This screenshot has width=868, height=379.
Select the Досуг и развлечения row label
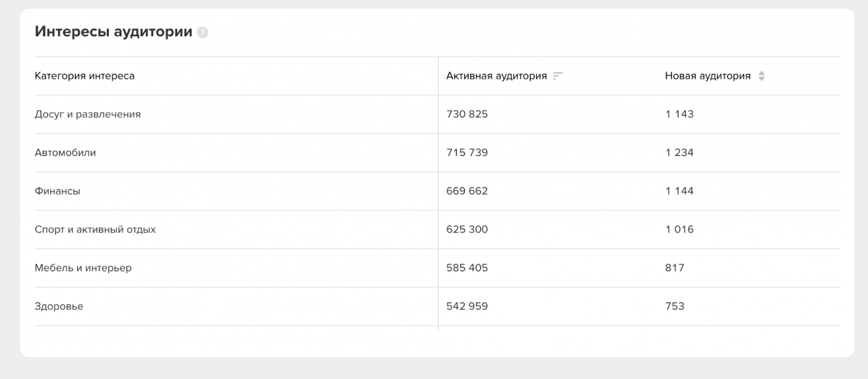click(88, 114)
